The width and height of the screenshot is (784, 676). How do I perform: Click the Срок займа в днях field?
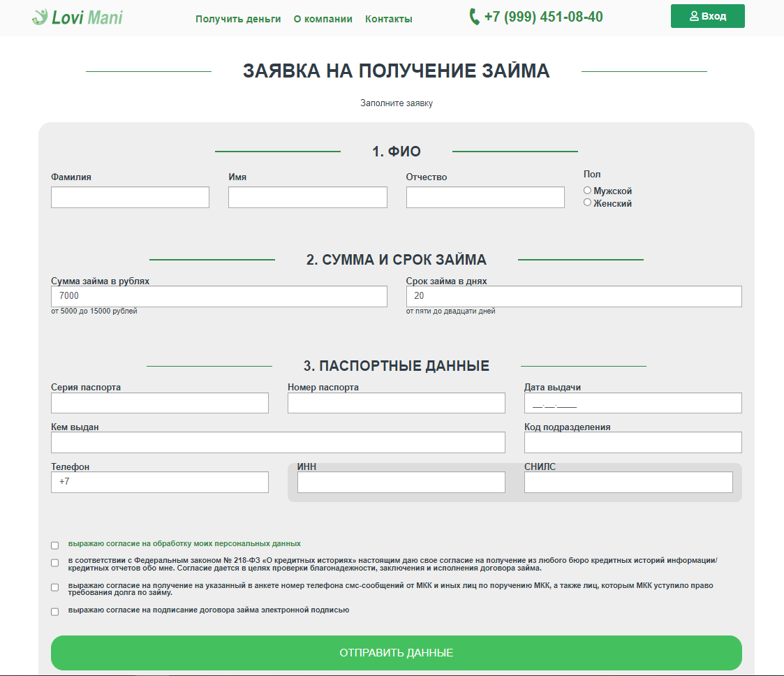pos(574,297)
